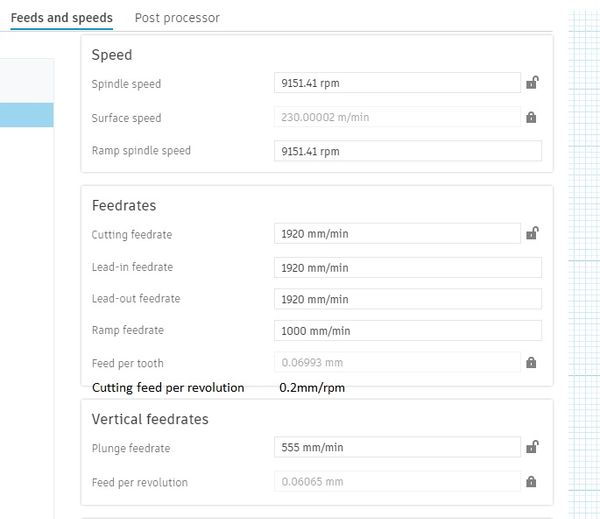The image size is (600, 519).
Task: Select the Vertical feedrates section heading
Action: pyautogui.click(x=150, y=419)
